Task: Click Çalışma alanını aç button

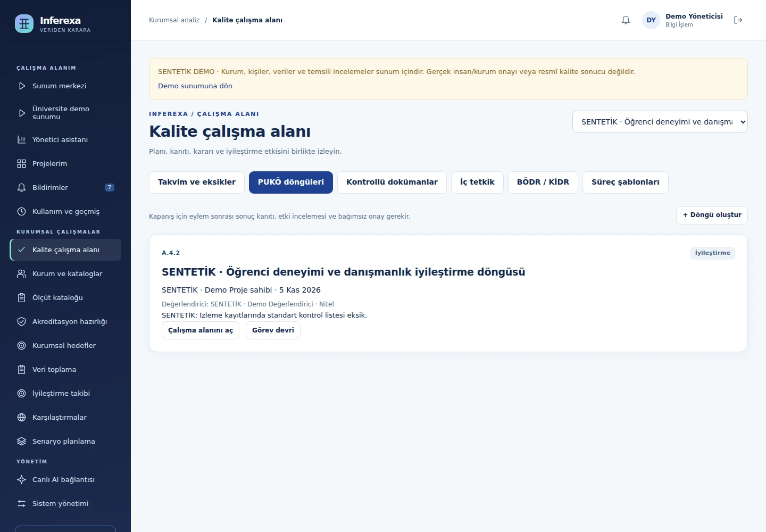Action: [x=201, y=330]
